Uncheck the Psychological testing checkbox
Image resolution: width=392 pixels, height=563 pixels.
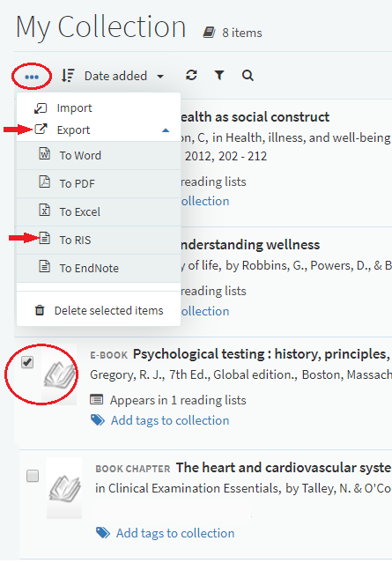click(27, 362)
